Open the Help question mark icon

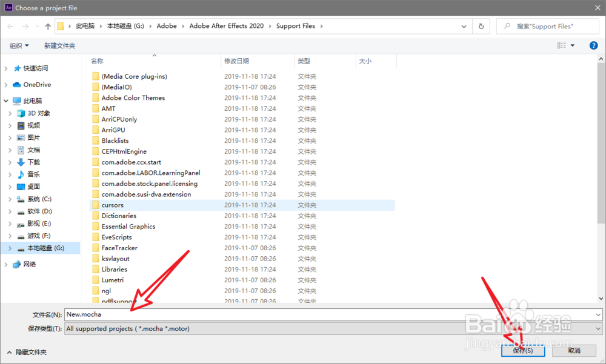pyautogui.click(x=594, y=45)
